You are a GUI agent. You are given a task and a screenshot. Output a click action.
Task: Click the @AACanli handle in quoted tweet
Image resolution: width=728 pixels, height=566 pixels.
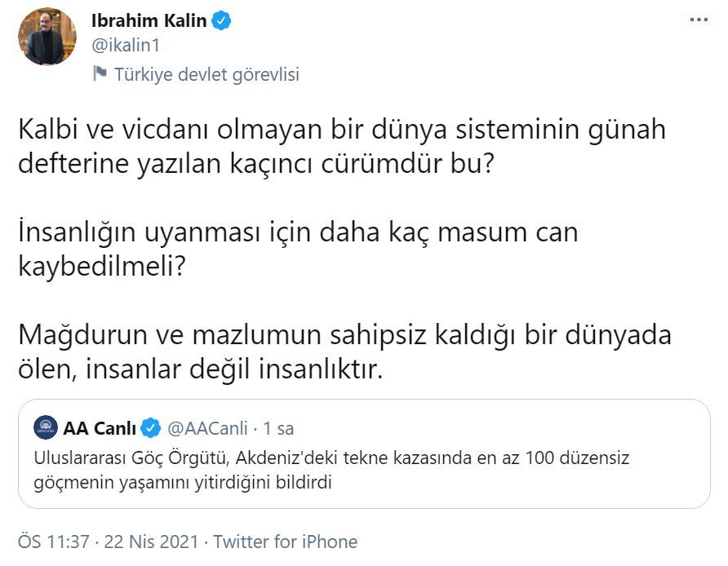coord(207,427)
